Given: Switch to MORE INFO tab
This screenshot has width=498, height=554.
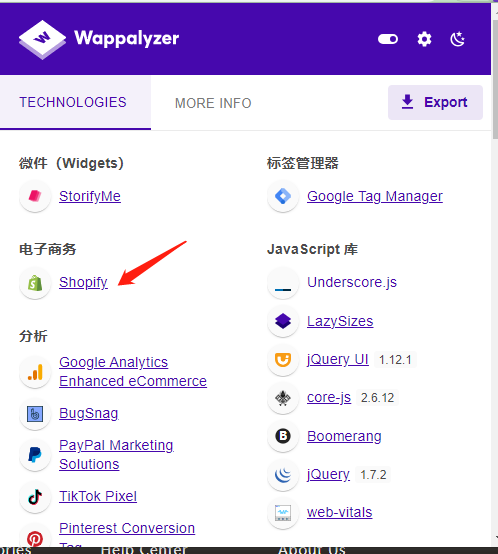Looking at the screenshot, I should [213, 103].
